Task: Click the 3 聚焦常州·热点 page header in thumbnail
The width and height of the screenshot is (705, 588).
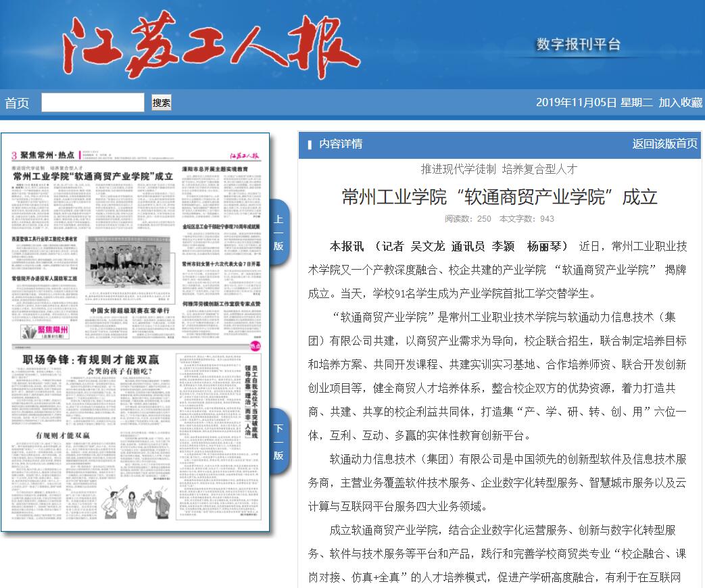Action: [44, 155]
